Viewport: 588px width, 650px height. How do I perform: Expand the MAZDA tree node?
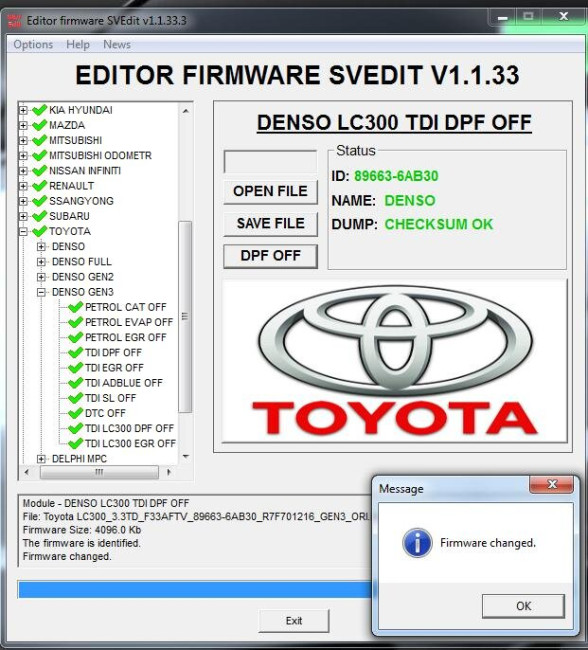[24, 125]
